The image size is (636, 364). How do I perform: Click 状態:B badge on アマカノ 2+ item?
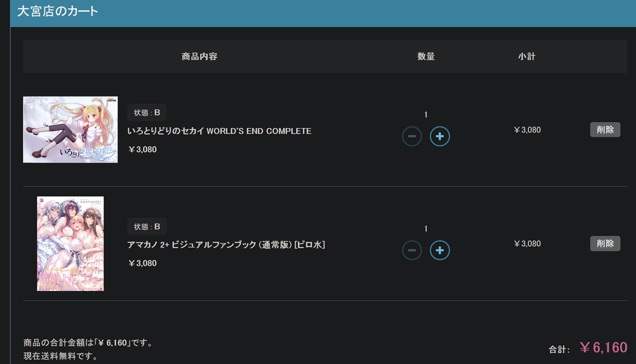147,227
